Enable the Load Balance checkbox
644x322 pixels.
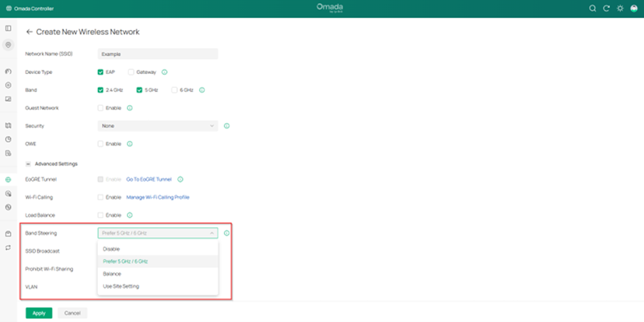[100, 215]
